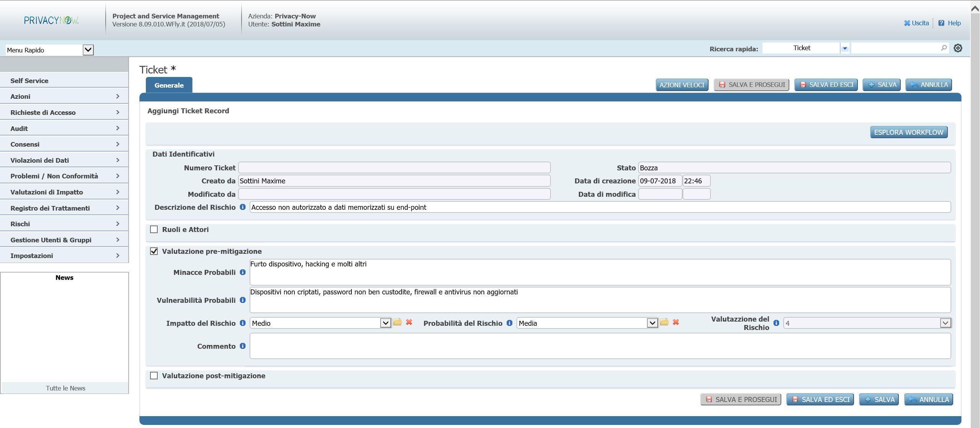The width and height of the screenshot is (980, 428).
Task: Clear Impatto del Rischio with red X
Action: point(409,322)
